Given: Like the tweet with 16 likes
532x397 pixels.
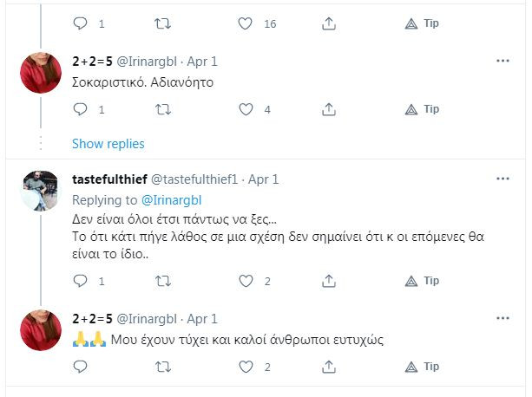Looking at the screenshot, I should click(246, 23).
